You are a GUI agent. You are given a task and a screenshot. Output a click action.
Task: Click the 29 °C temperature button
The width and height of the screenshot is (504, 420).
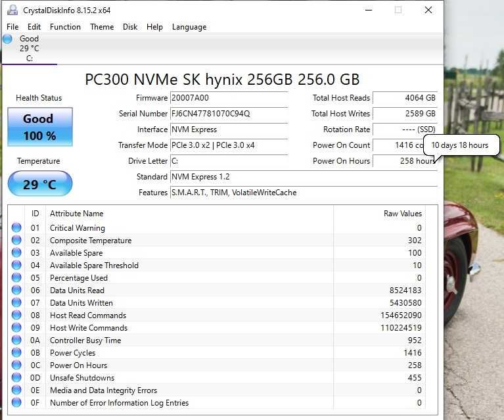pos(40,183)
